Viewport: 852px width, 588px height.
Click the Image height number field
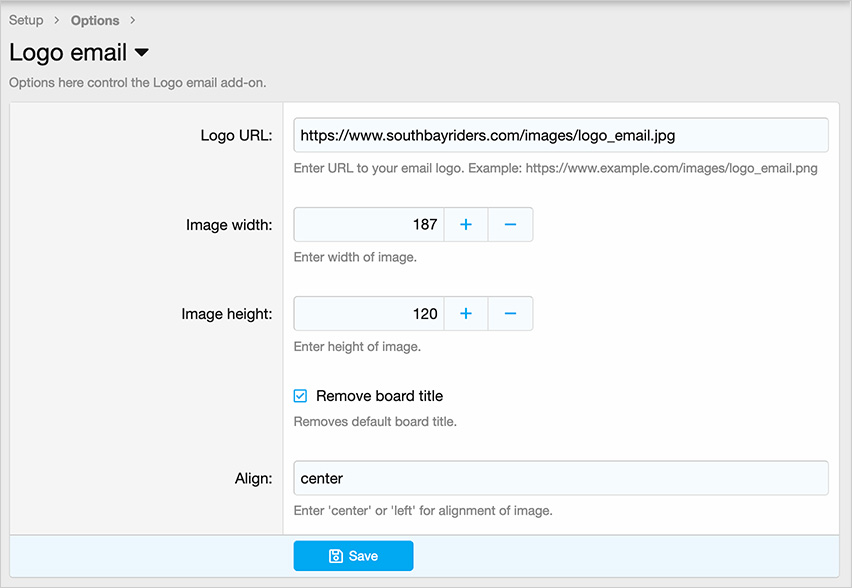click(x=368, y=314)
